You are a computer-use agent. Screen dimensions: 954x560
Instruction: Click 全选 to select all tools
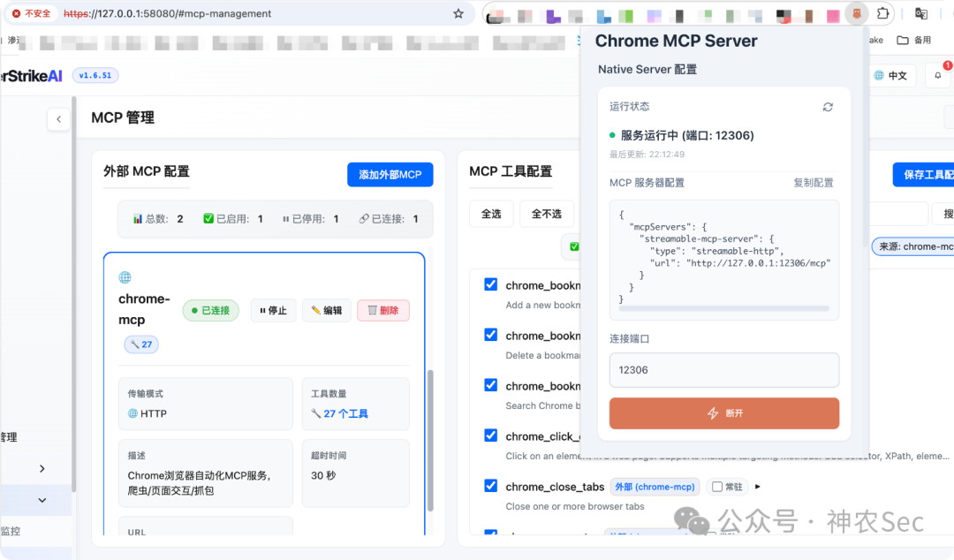(491, 214)
